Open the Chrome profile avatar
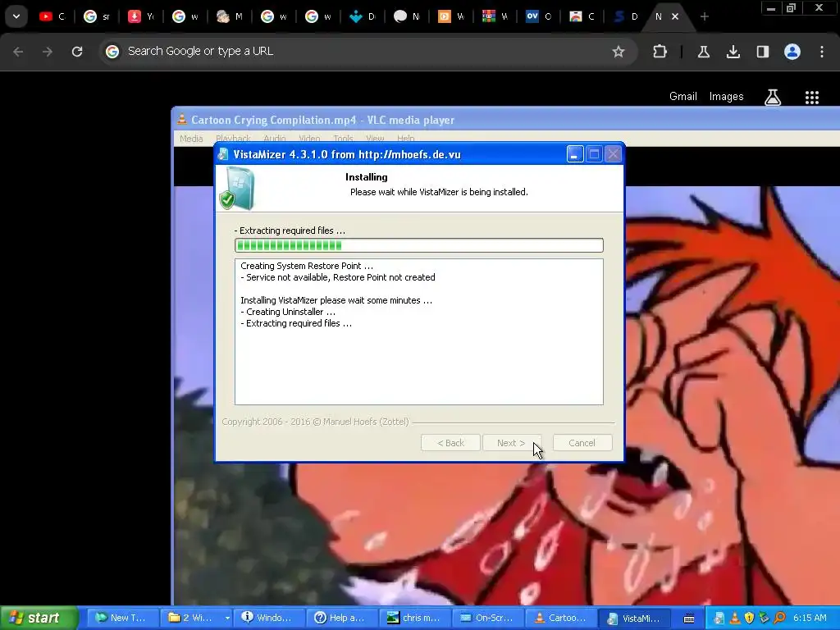The width and height of the screenshot is (840, 630). [x=792, y=52]
